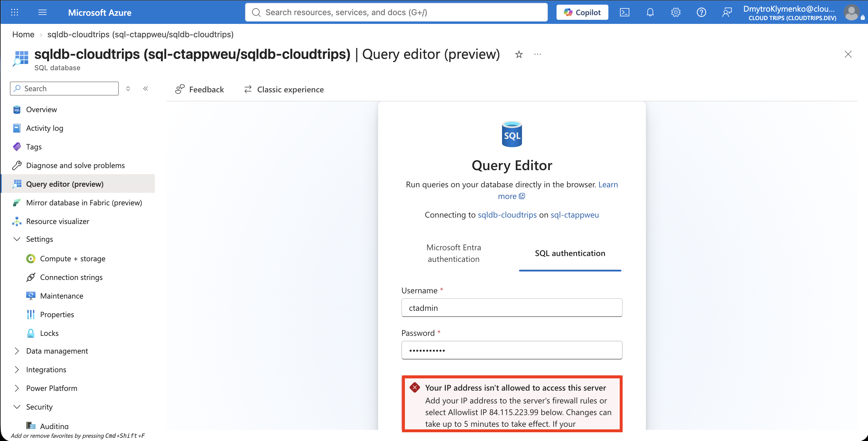Select Query editor (preview) menu item
868x441 pixels.
coord(78,184)
